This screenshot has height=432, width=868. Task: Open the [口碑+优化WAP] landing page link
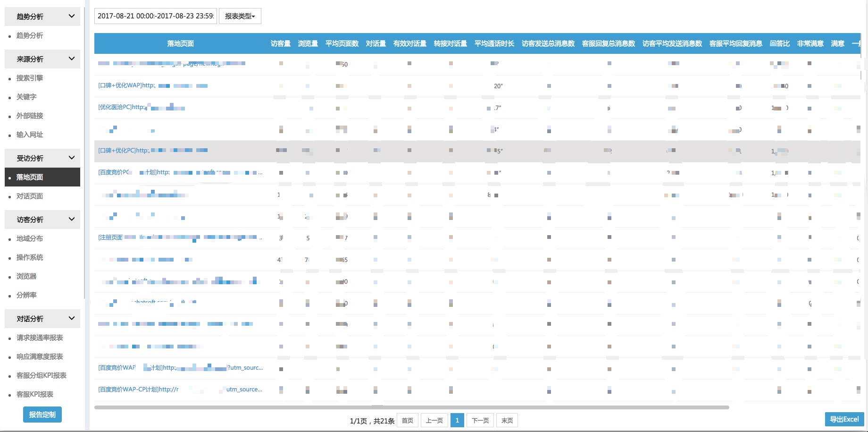[153, 85]
